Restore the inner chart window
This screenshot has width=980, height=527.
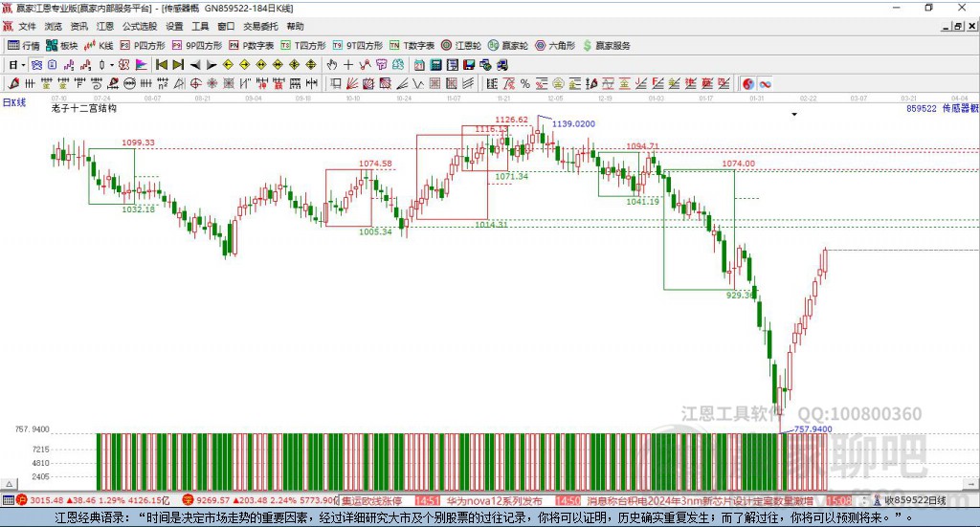click(958, 26)
